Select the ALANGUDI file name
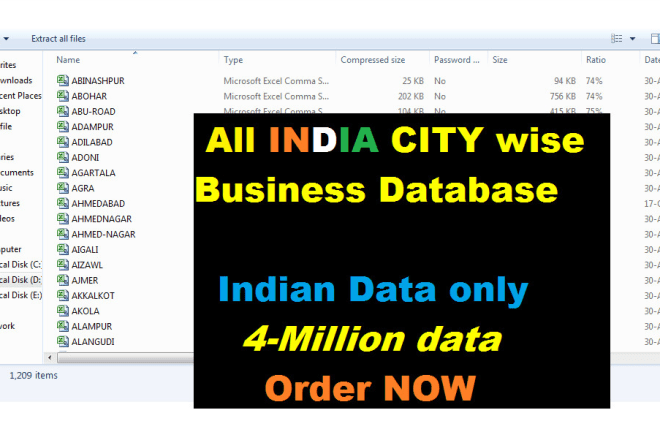Screen dimensions: 660x440 coord(93,341)
